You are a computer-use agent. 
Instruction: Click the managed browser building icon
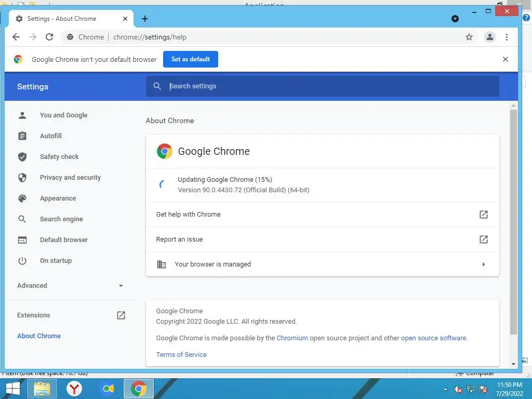[162, 264]
